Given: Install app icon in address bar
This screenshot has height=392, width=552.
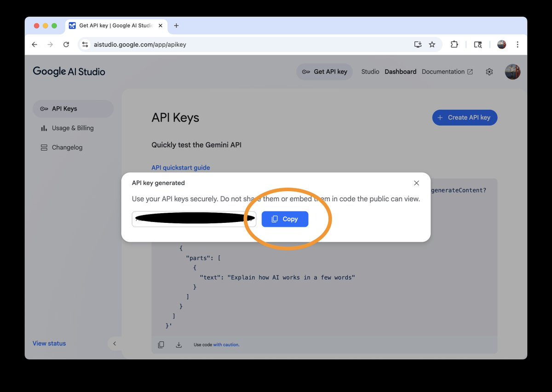Looking at the screenshot, I should click(418, 45).
